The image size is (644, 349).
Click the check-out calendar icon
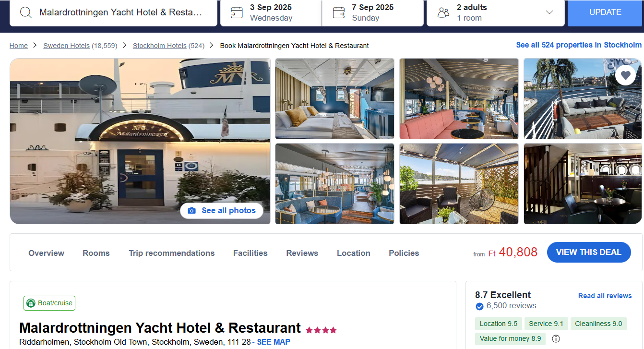[x=339, y=12]
